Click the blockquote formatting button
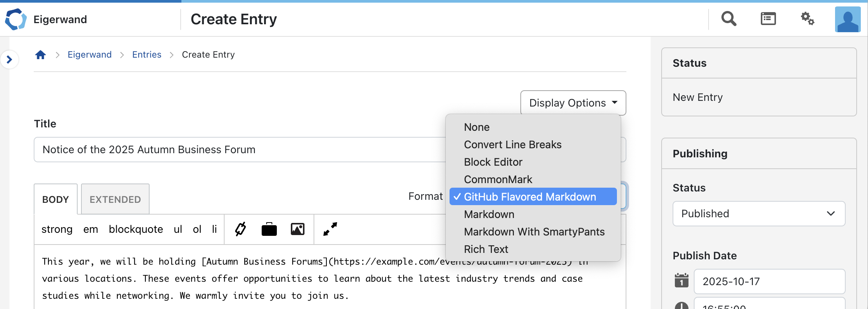This screenshot has height=309, width=868. (x=136, y=229)
